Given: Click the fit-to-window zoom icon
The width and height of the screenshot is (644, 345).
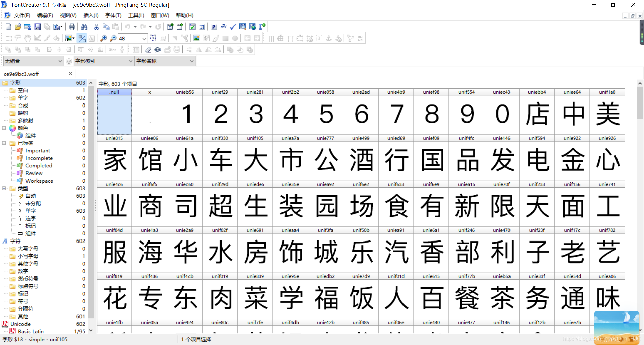Looking at the screenshot, I should coord(153,38).
